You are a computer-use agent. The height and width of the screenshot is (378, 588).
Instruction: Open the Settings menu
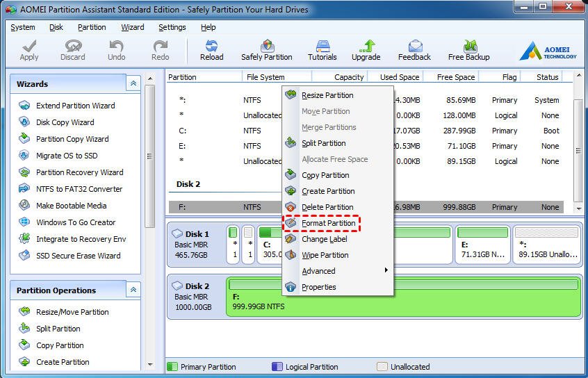pyautogui.click(x=172, y=27)
